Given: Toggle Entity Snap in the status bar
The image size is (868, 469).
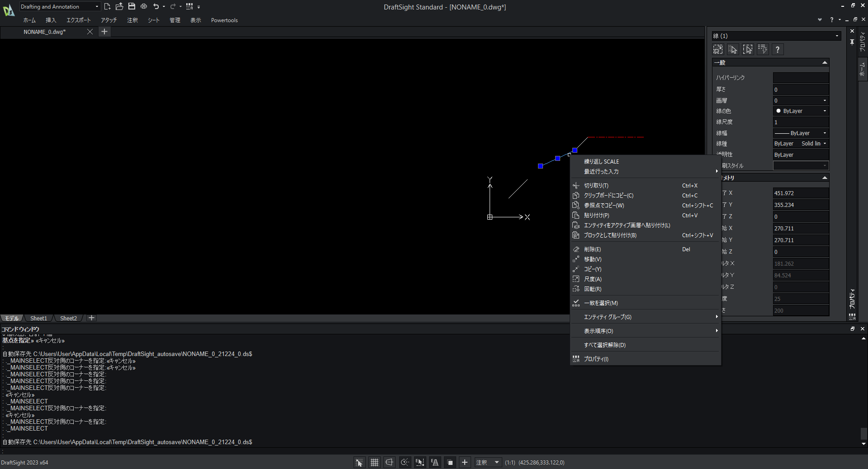Looking at the screenshot, I should coord(420,462).
